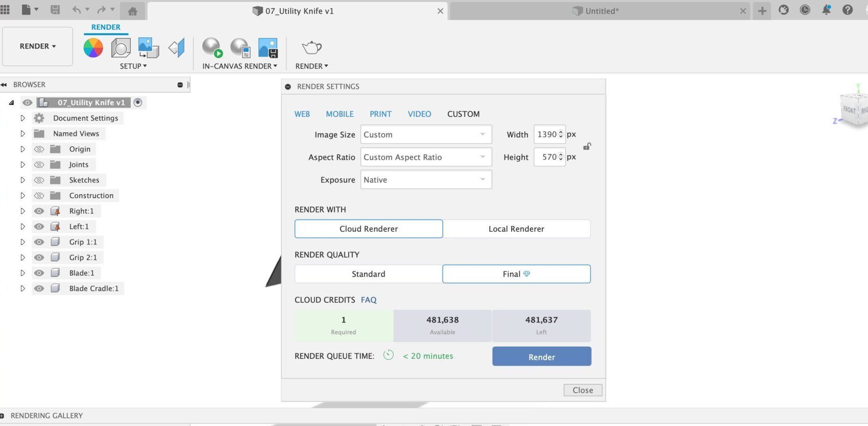
Task: Click the Height pixel input field
Action: tap(550, 157)
